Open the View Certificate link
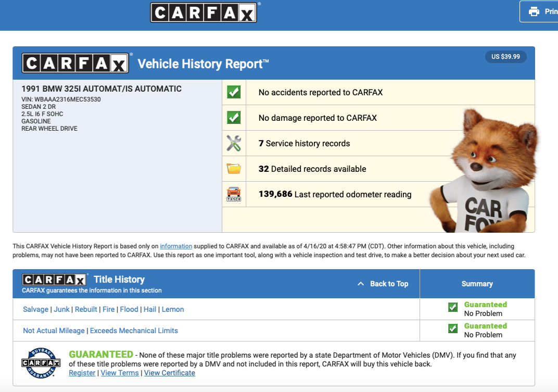The image size is (558, 392). pyautogui.click(x=169, y=373)
